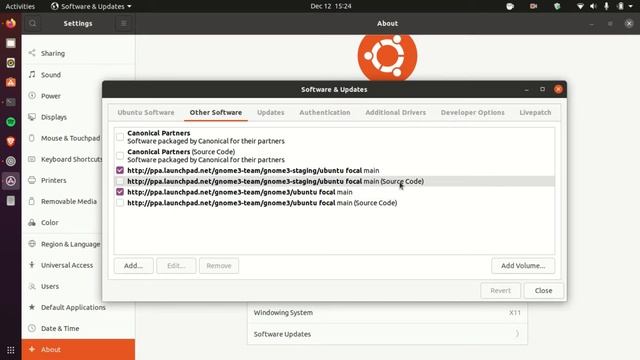This screenshot has width=640, height=360.
Task: Open the clock showing Dec 12 15:24
Action: click(331, 6)
